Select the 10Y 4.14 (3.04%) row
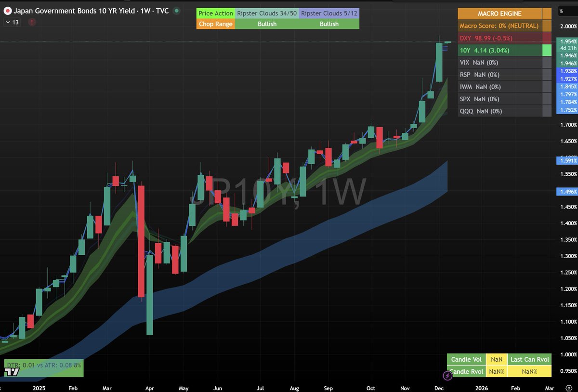This screenshot has width=578, height=392. click(x=499, y=50)
